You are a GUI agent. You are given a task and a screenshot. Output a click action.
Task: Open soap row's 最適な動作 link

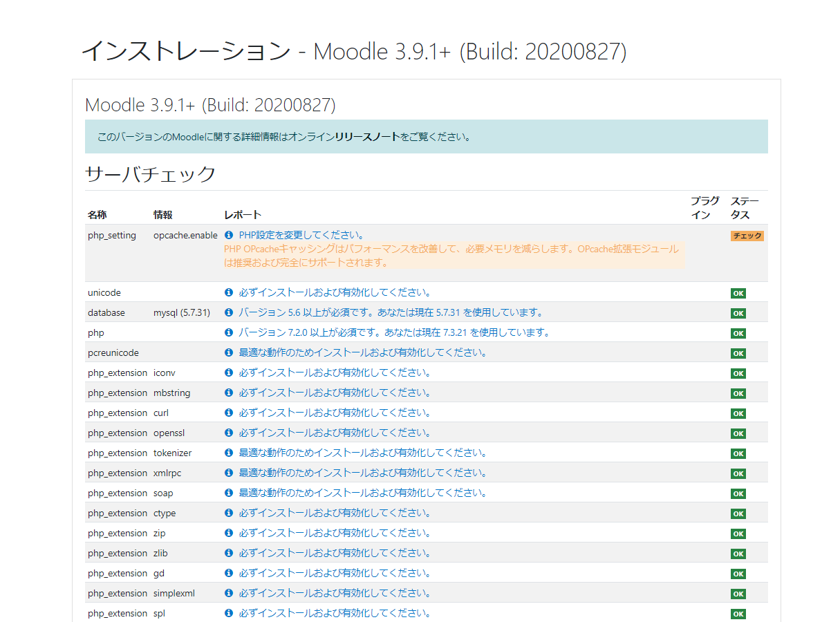click(x=363, y=493)
